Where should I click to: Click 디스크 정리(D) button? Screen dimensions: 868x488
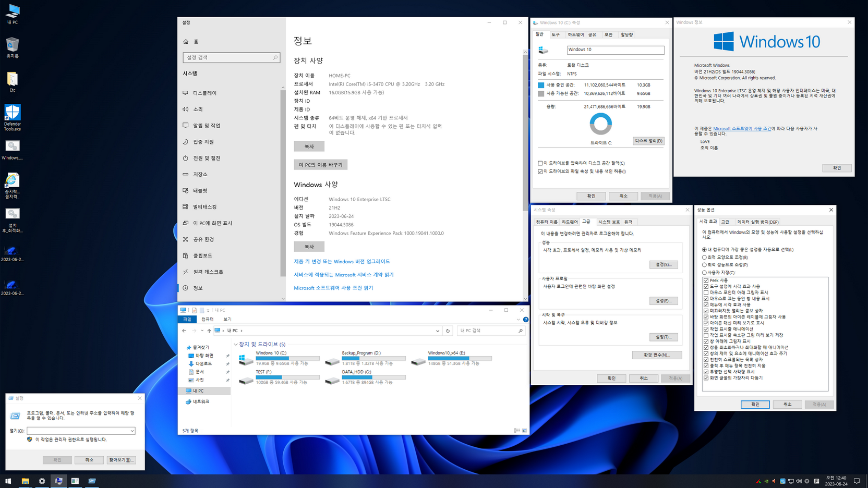pos(648,141)
